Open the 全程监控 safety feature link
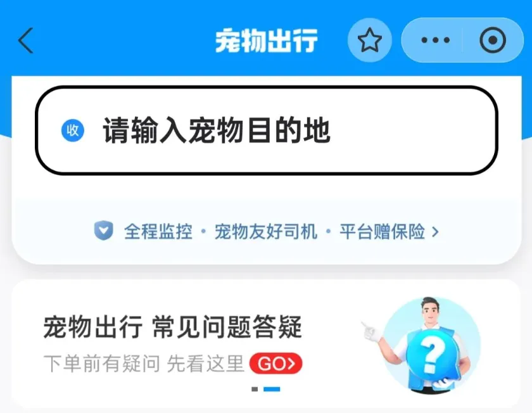 (158, 231)
